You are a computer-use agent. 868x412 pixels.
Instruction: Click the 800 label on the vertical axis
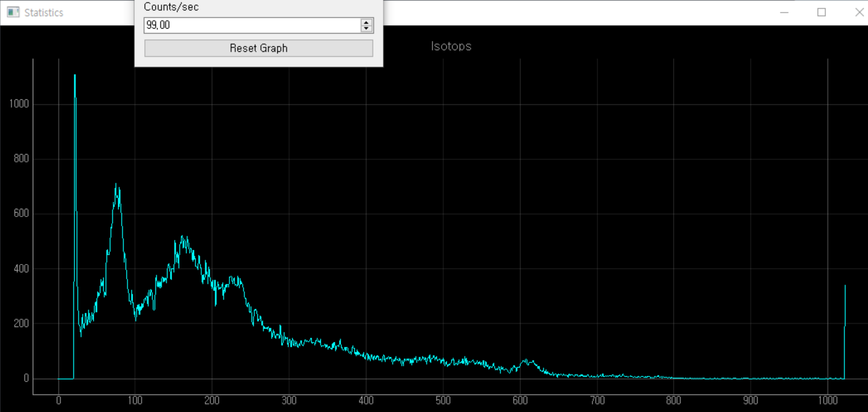[x=21, y=159]
